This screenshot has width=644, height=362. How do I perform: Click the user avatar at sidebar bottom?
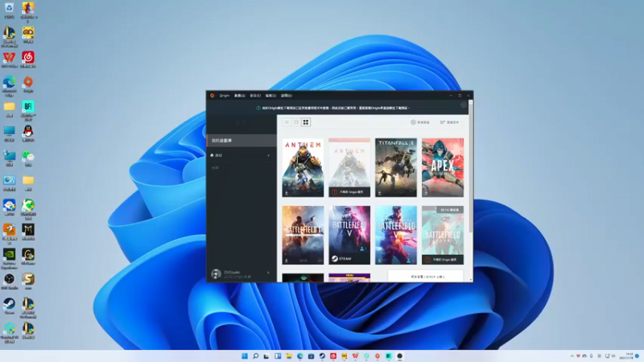coord(216,274)
